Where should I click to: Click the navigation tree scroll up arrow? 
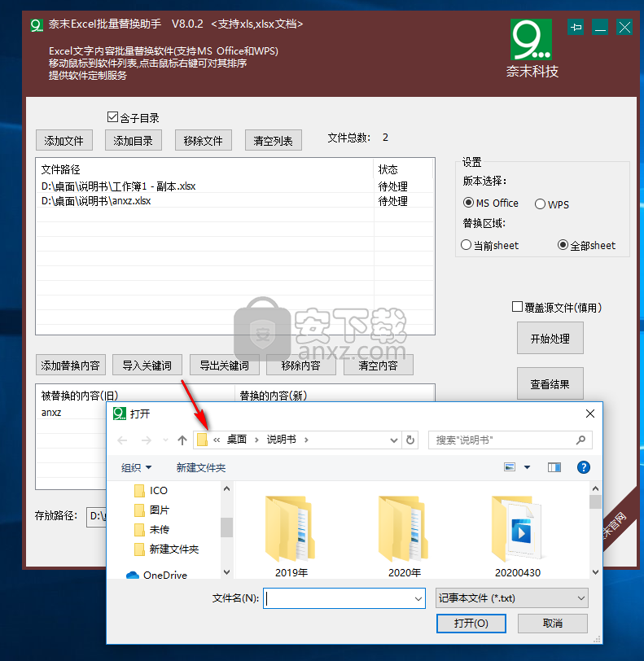(x=226, y=488)
